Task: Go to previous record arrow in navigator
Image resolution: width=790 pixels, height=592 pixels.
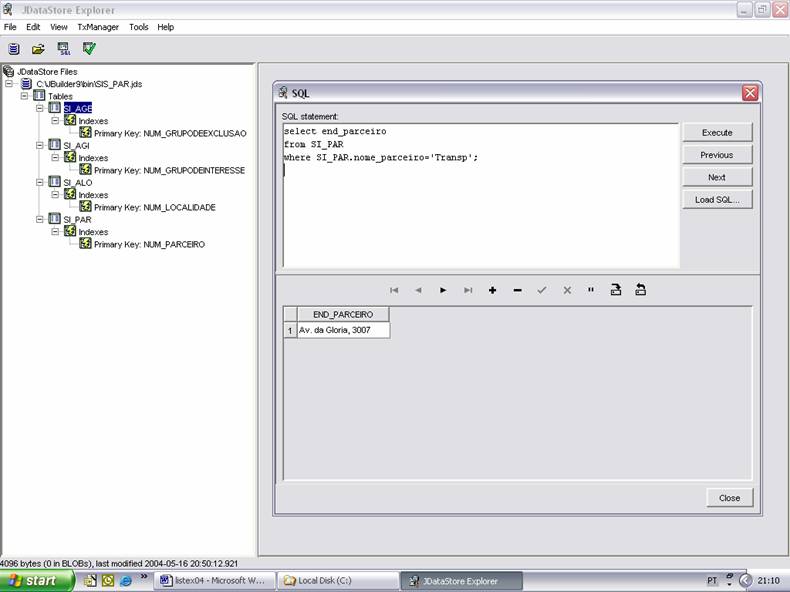Action: (x=418, y=290)
